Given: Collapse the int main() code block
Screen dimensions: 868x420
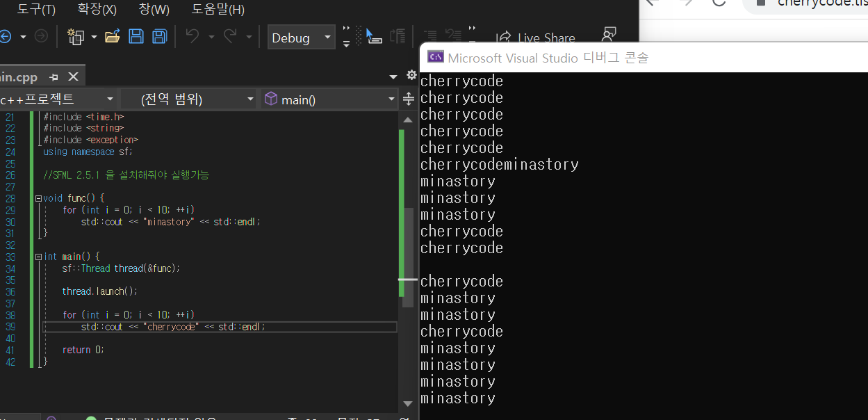Looking at the screenshot, I should click(39, 257).
